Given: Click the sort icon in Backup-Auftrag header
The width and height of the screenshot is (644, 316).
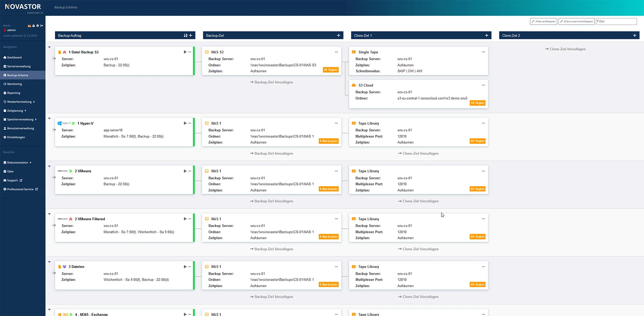Looking at the screenshot, I should coord(185,36).
